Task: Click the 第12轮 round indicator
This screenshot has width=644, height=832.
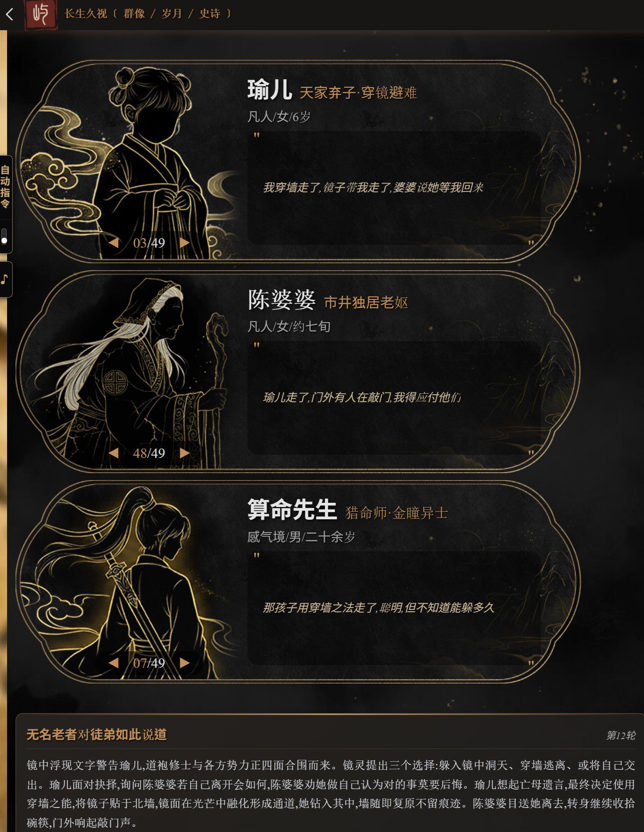Action: click(x=620, y=735)
